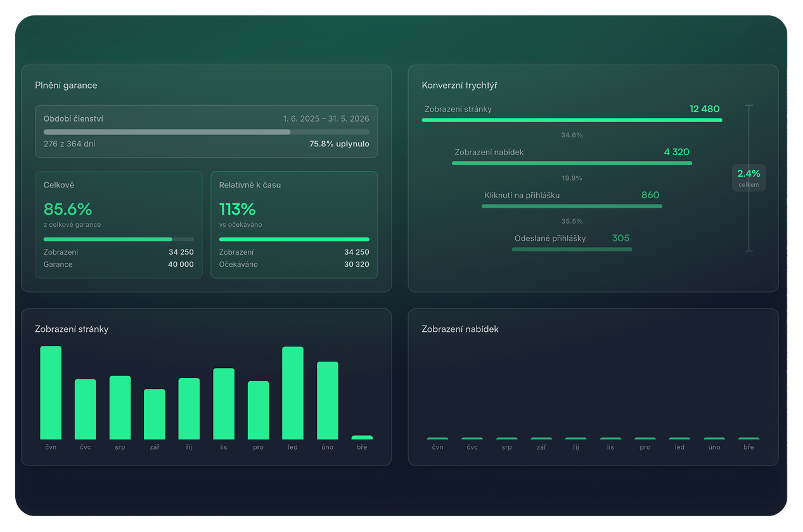Click the Celkově 85.6% progress bar
Screen dimensions: 803x532
[x=119, y=239]
